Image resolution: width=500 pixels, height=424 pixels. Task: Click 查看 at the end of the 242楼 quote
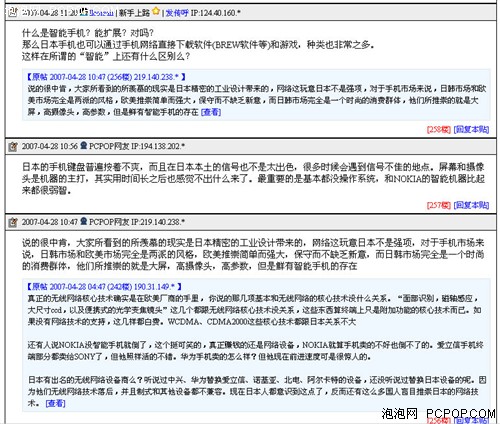point(55,403)
